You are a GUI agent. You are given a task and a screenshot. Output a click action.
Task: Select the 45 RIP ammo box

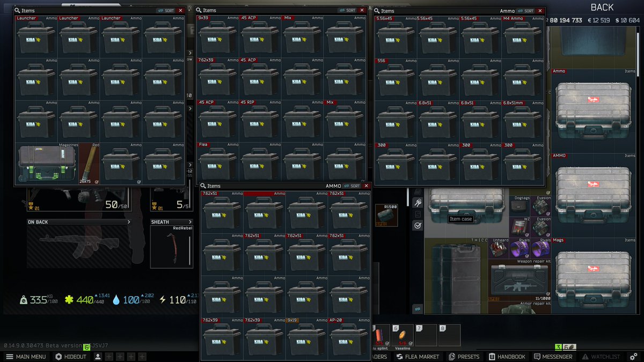pos(260,121)
